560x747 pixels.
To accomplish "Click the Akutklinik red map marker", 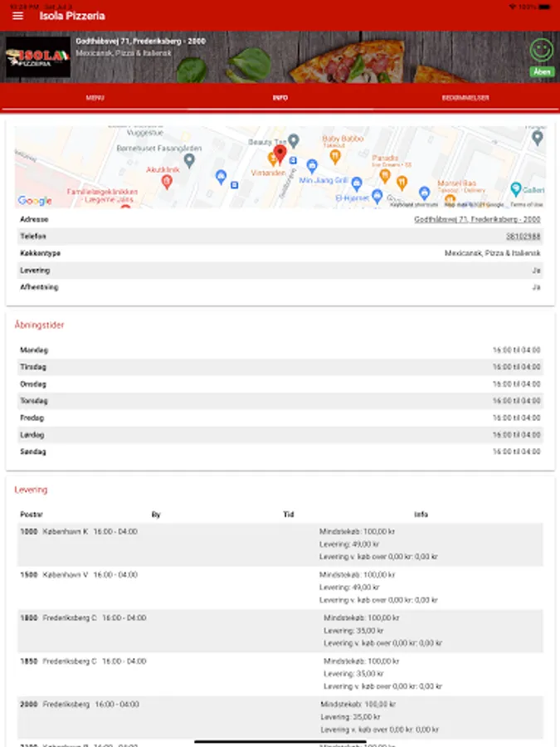I will click(x=167, y=182).
